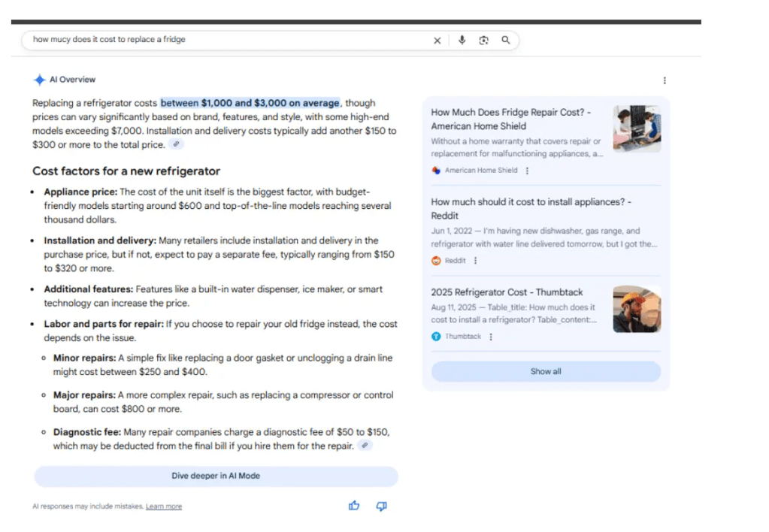Click the search magnifier icon

tap(505, 40)
